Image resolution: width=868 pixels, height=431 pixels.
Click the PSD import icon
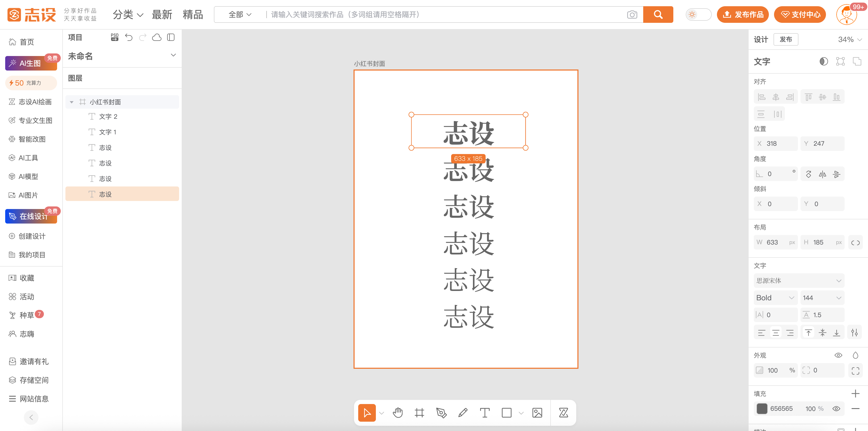click(114, 37)
